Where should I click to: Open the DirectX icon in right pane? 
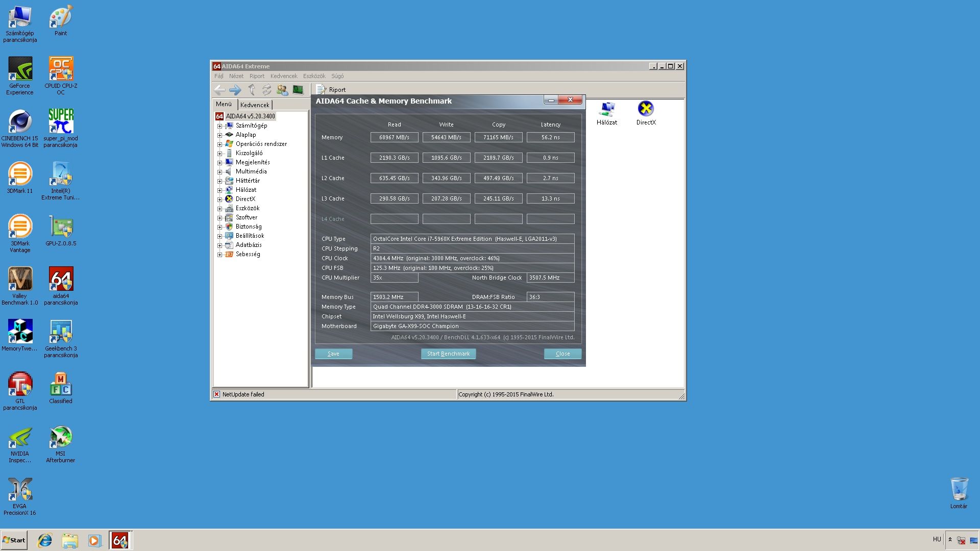coord(646,113)
